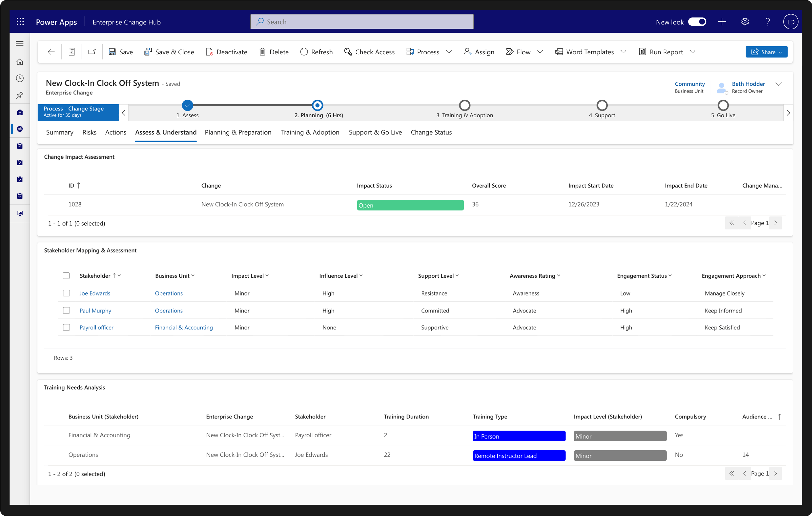The width and height of the screenshot is (812, 516).
Task: Switch to Planning & Preparation tab
Action: tap(238, 132)
